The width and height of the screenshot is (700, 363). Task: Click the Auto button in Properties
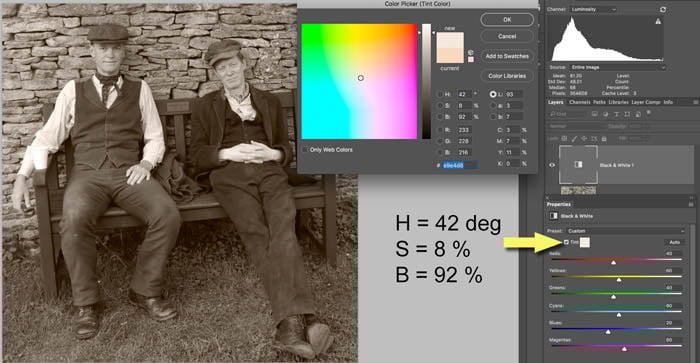675,242
